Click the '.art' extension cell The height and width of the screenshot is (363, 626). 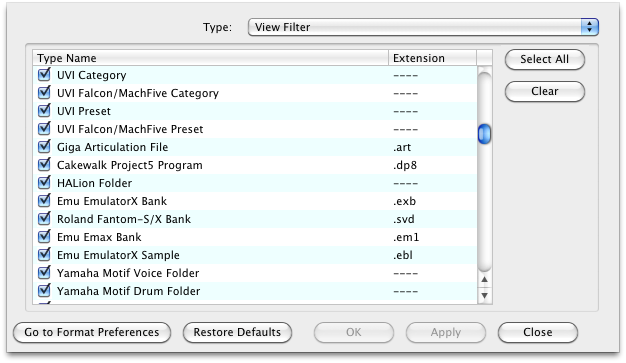(402, 147)
